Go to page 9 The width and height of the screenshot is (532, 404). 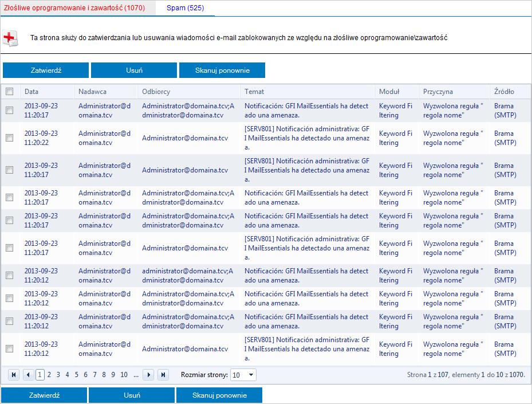point(113,375)
